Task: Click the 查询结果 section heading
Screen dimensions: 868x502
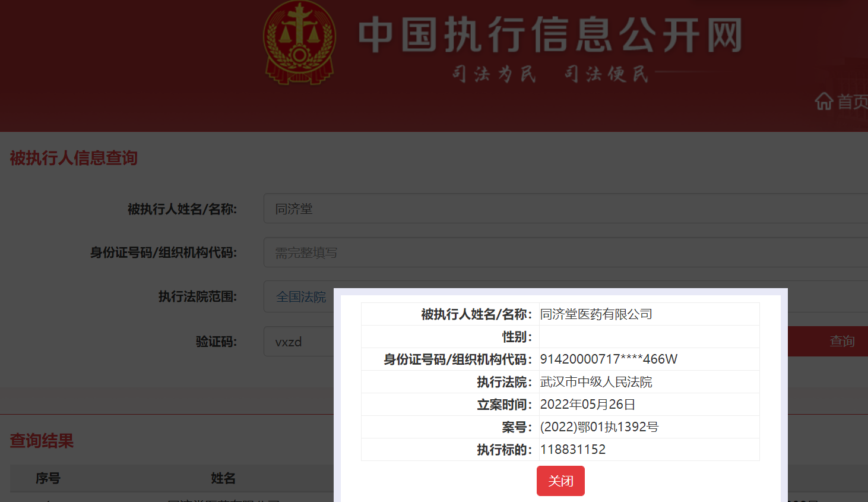Action: [42, 441]
